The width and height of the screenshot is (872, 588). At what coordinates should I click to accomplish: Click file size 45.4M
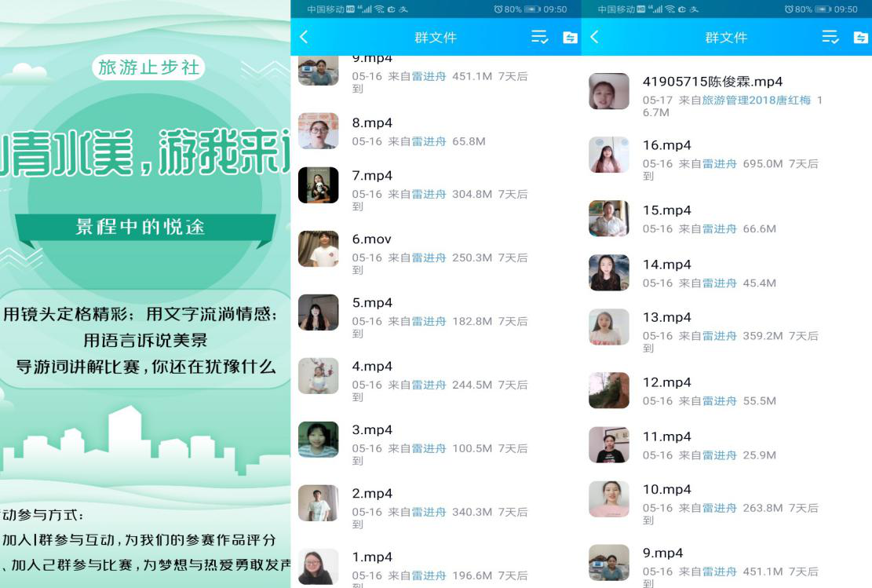(760, 283)
